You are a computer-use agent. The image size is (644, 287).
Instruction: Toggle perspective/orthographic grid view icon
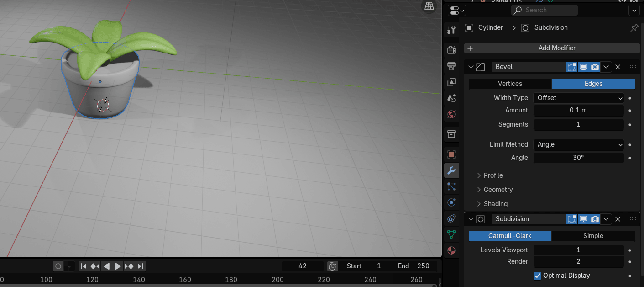429,6
